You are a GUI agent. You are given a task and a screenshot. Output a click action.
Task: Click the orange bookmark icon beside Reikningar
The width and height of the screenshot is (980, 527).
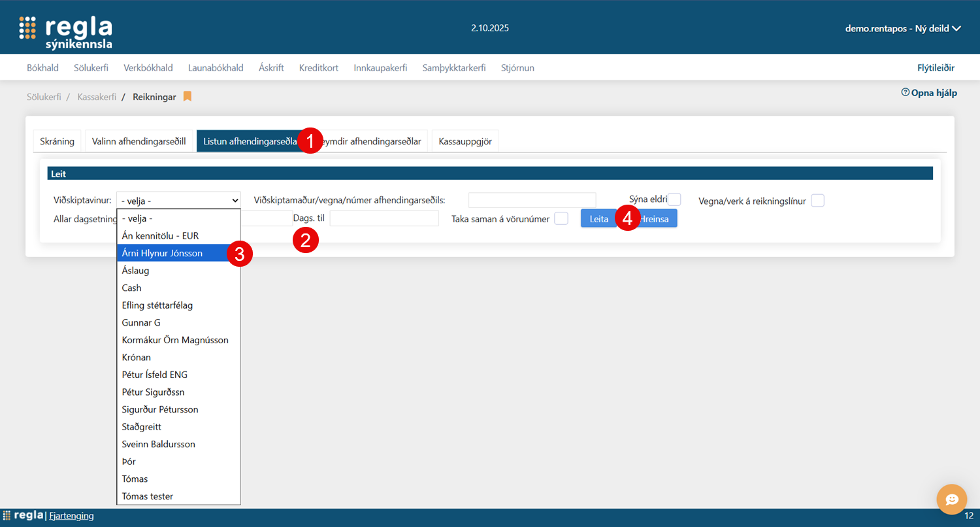[x=188, y=97]
